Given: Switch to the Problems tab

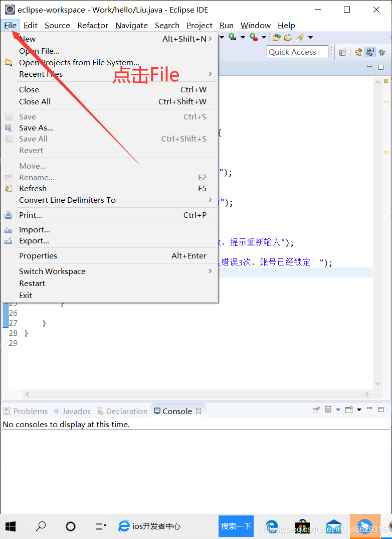Looking at the screenshot, I should pyautogui.click(x=26, y=411).
